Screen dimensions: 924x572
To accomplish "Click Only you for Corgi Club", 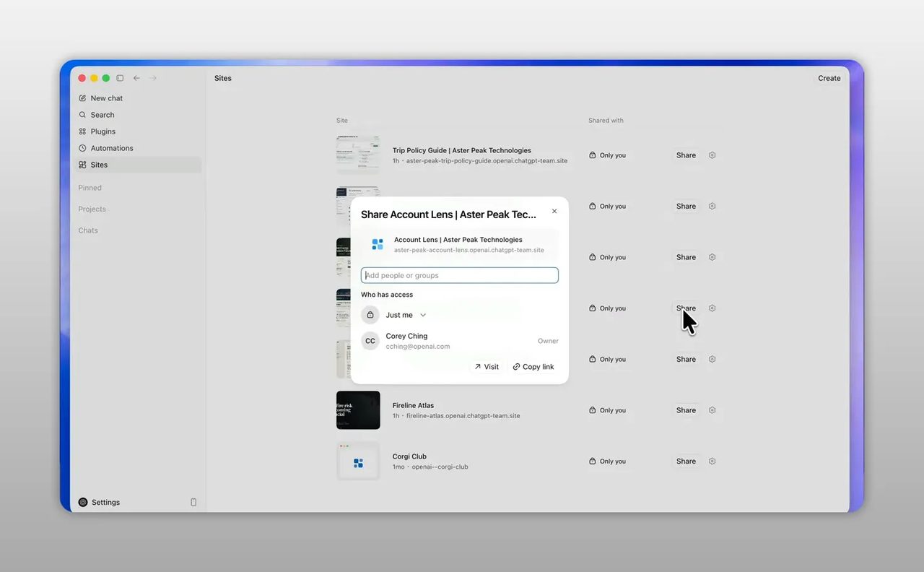I will pos(607,461).
